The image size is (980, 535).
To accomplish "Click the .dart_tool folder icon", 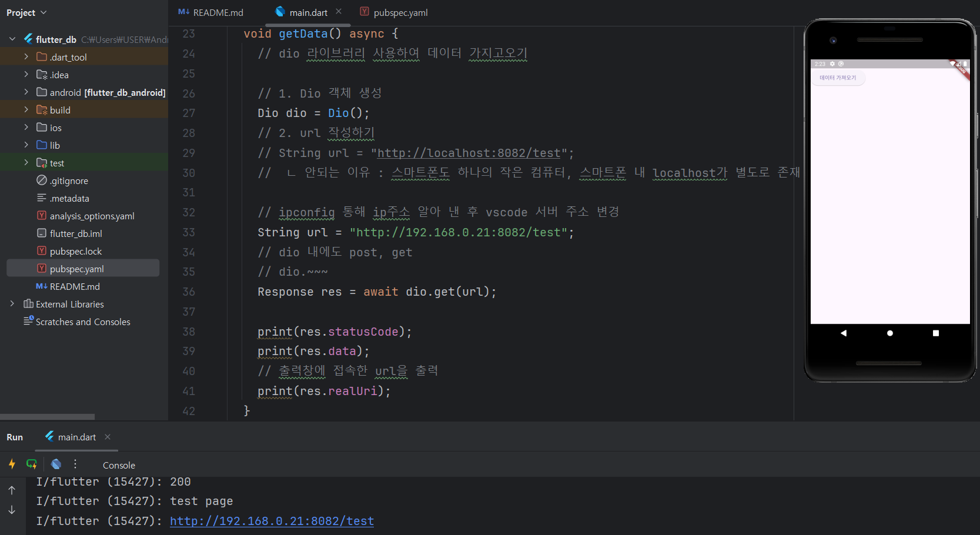I will point(42,57).
